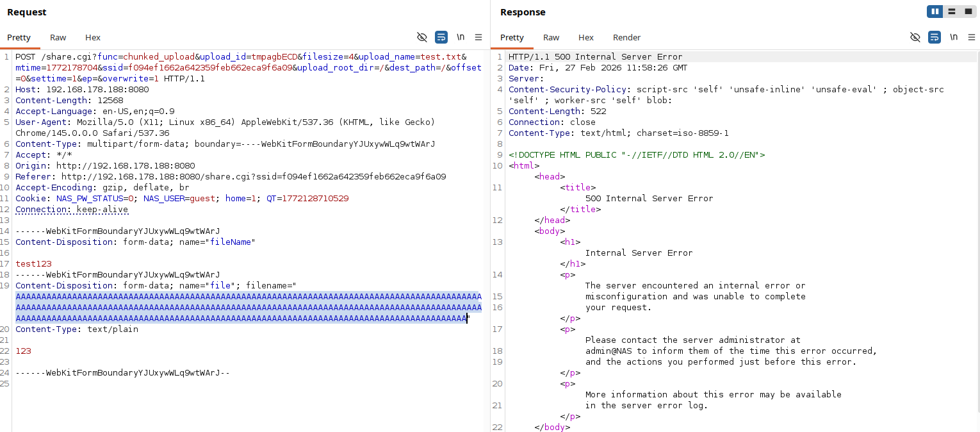The height and width of the screenshot is (432, 980).
Task: Click the Origin header line
Action: tap(105, 165)
